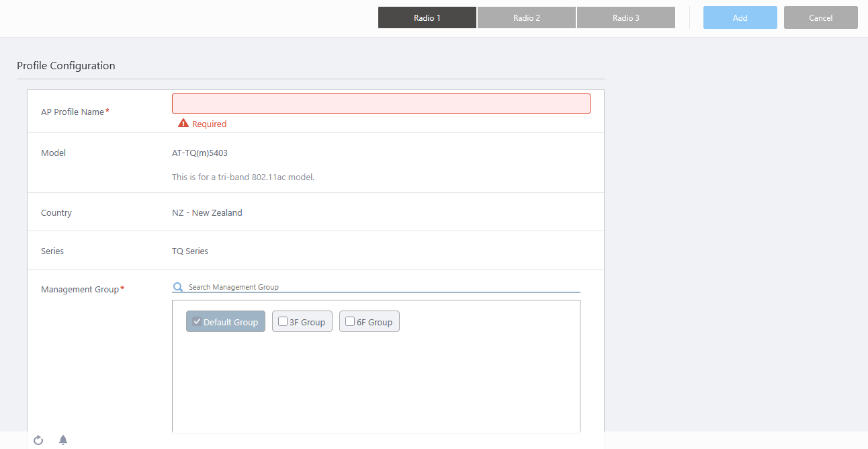
Task: Click the search magnifier icon for Management Group
Action: 178,287
